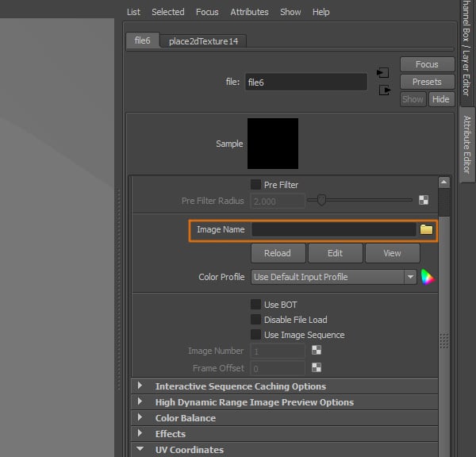Check the Disable File Load option
This screenshot has width=476, height=457.
(x=255, y=320)
